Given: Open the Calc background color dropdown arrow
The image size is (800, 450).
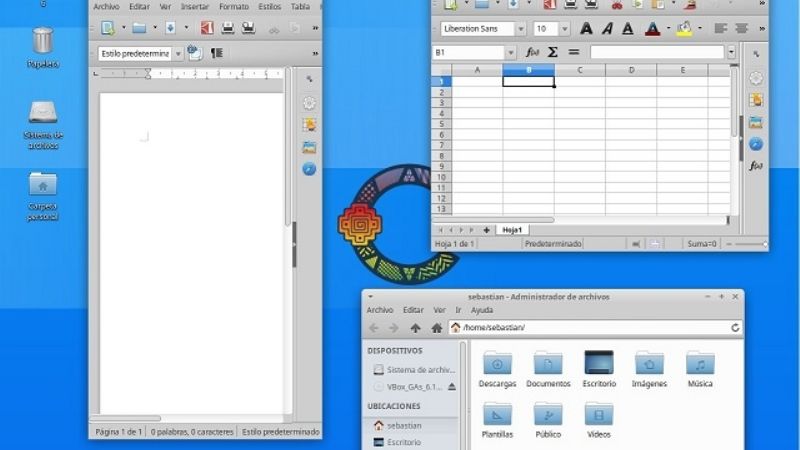Looking at the screenshot, I should point(699,29).
